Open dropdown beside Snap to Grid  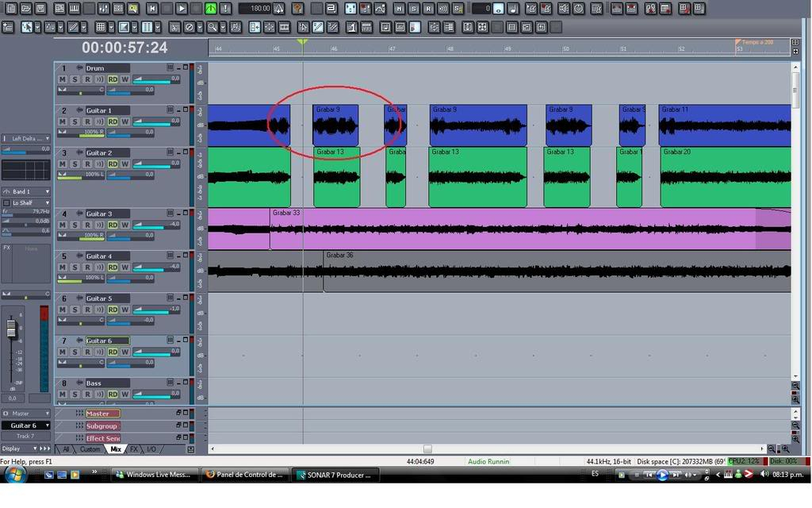tap(111, 27)
